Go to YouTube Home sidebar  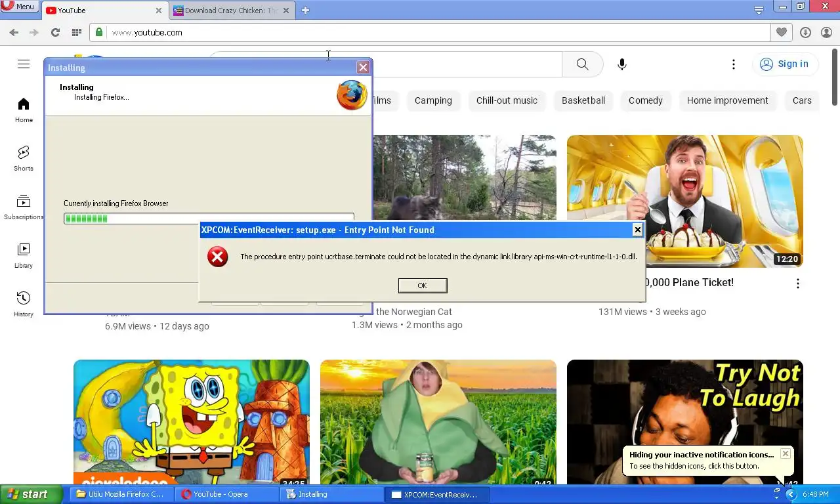pos(24,110)
